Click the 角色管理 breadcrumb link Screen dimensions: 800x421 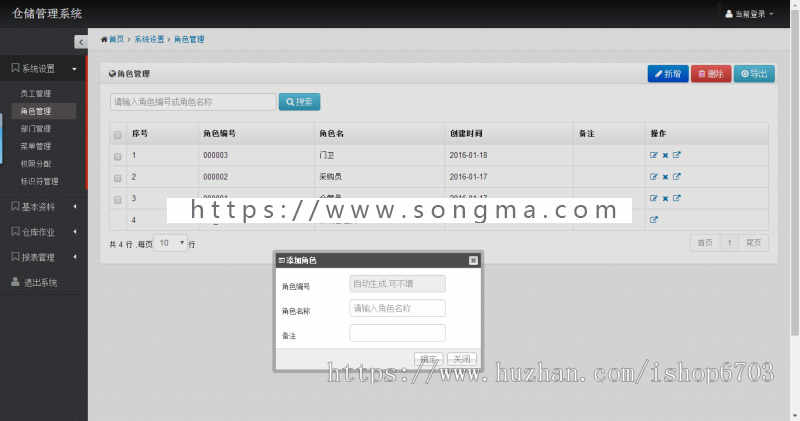(x=189, y=39)
